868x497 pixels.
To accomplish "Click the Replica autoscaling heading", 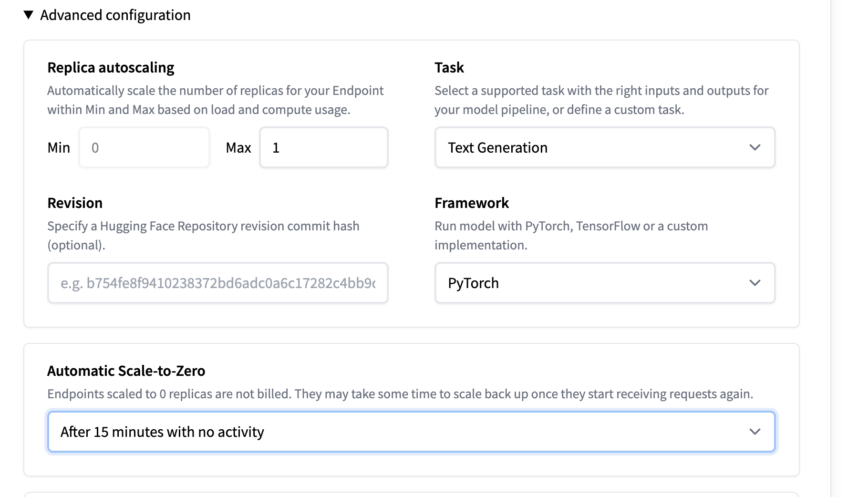I will tap(111, 68).
